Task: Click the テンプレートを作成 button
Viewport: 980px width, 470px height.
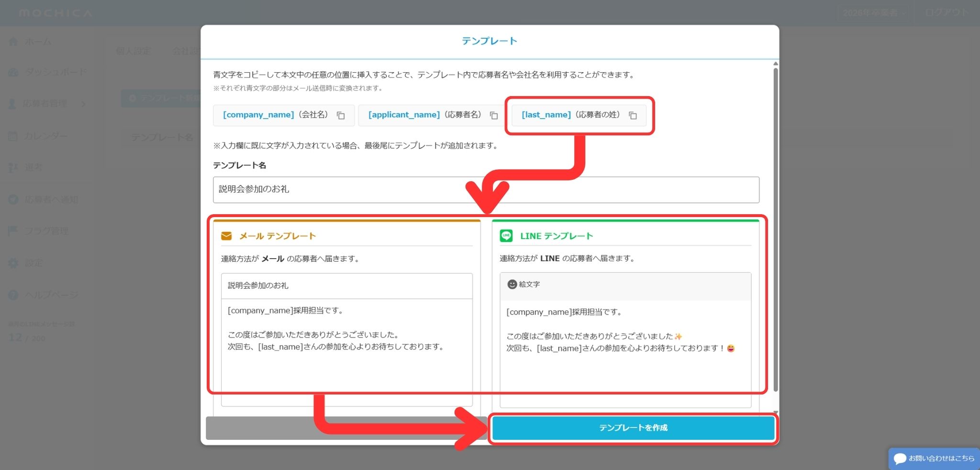Action: [633, 428]
